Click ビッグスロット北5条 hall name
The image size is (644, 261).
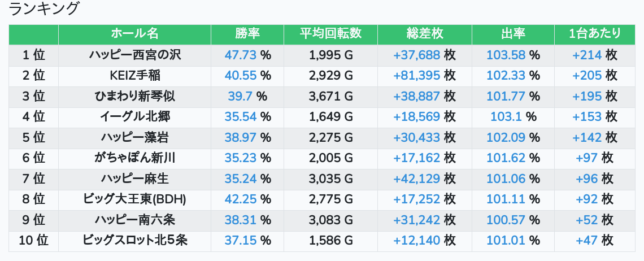(x=134, y=241)
